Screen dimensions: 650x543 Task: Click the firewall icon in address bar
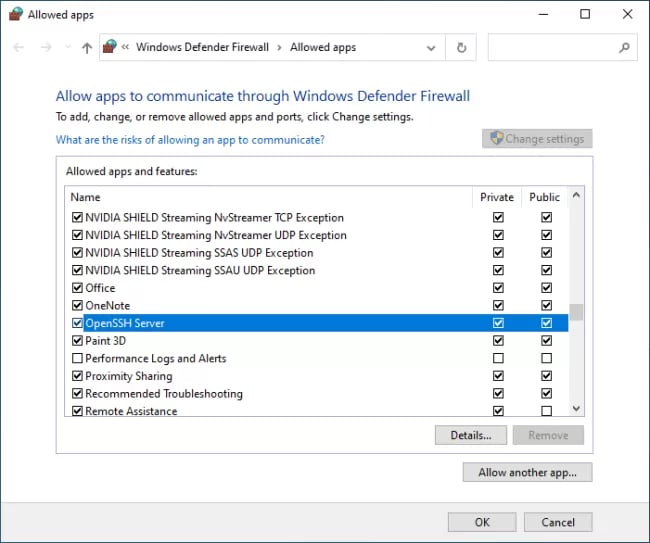point(110,46)
